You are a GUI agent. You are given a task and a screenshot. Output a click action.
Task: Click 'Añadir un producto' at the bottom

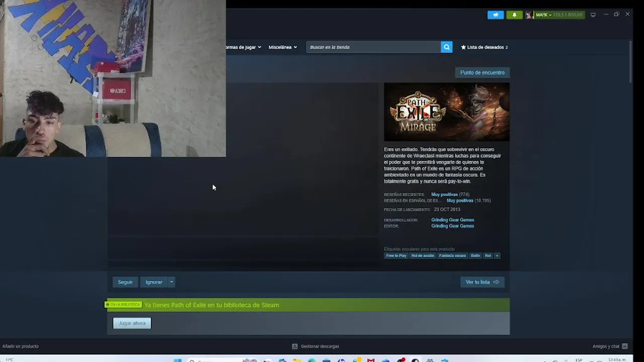[x=21, y=346]
